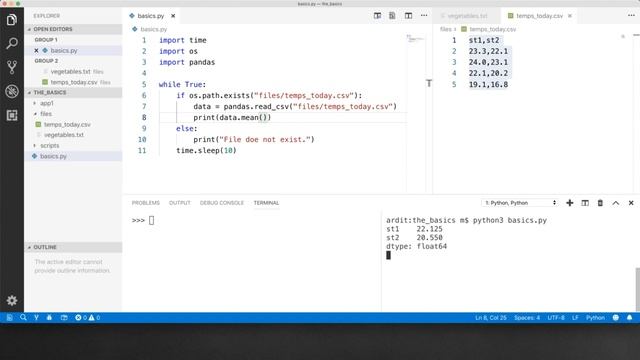The image size is (640, 360).
Task: Close the basics.py editor tab
Action: (173, 16)
